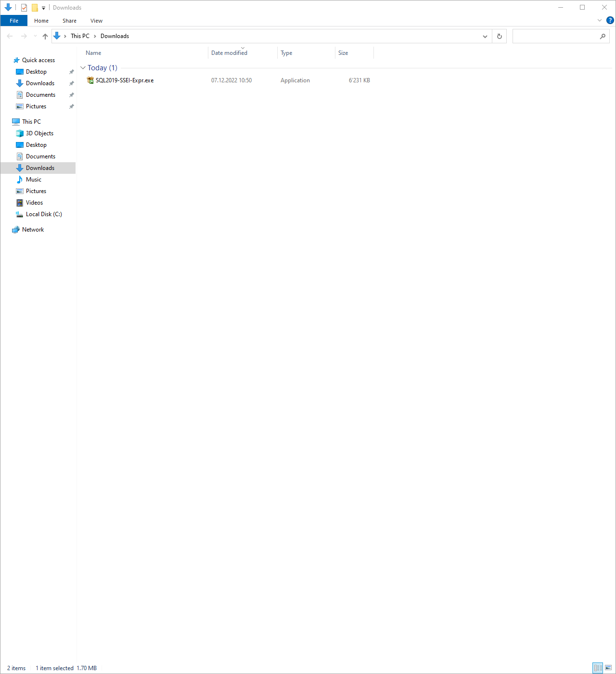The image size is (616, 674).
Task: Open the Music folder
Action: [x=34, y=180]
